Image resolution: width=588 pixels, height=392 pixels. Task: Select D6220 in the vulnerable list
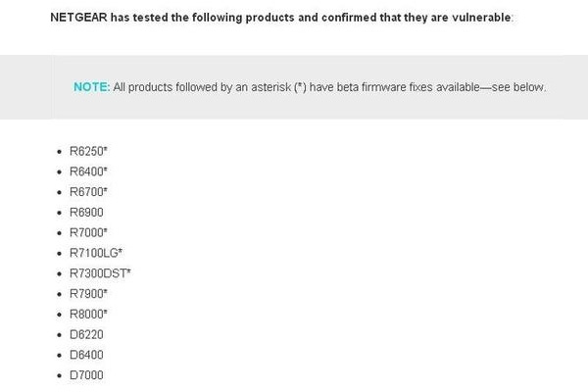(x=86, y=334)
